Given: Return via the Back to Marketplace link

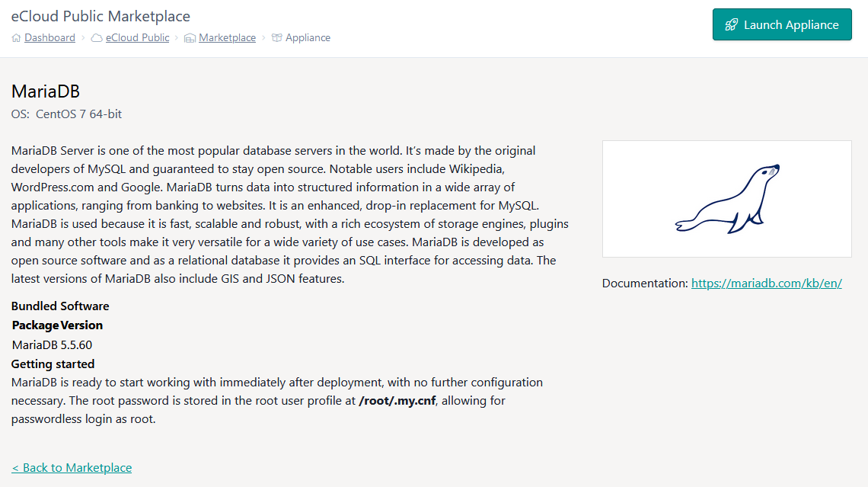Looking at the screenshot, I should tap(72, 468).
